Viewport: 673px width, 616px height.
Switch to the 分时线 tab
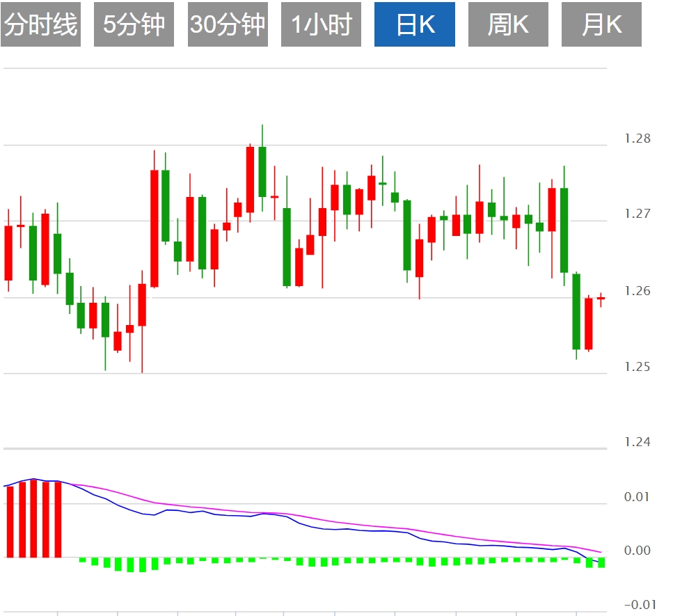pyautogui.click(x=40, y=24)
